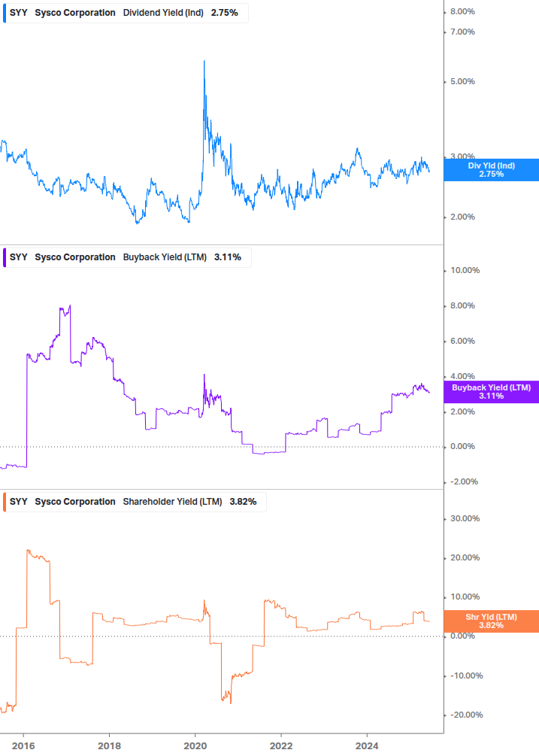The width and height of the screenshot is (539, 756).
Task: Click the purple color bar beside SYY buyback legend
Action: point(5,257)
